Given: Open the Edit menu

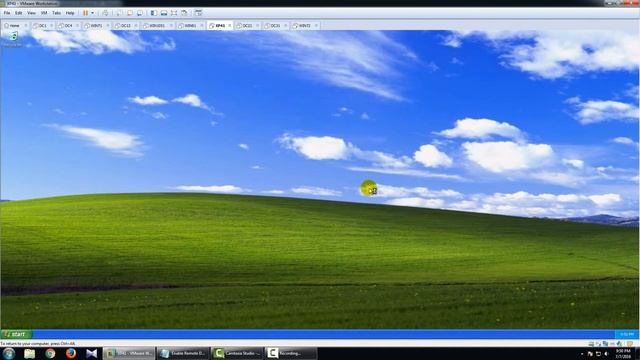Looking at the screenshot, I should (x=19, y=13).
